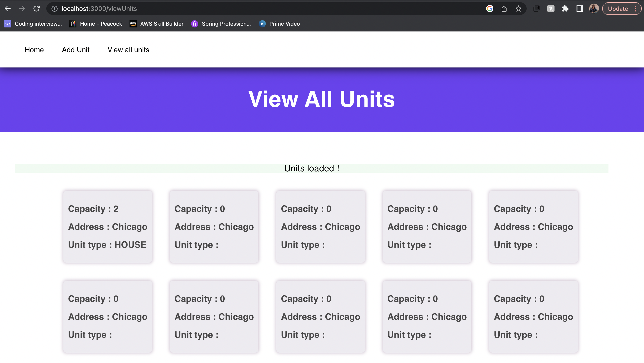Open Coding interview bookmark
Viewport: 644px width, 363px height.
point(33,24)
